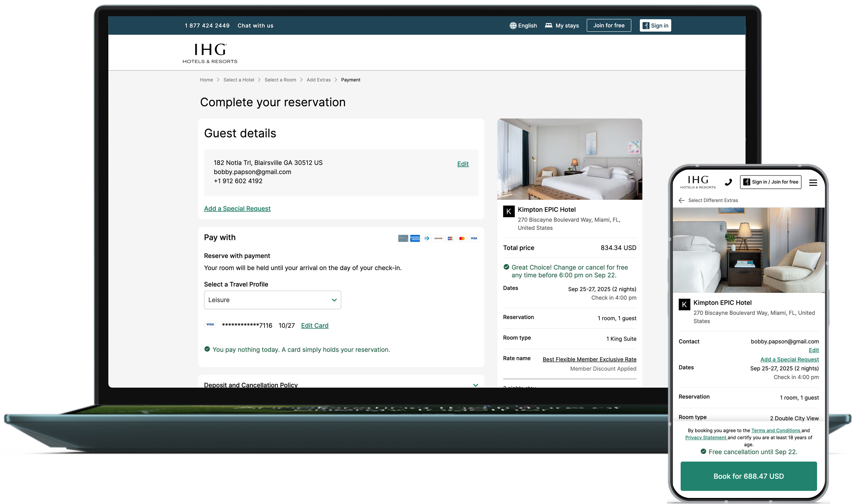
Task: Click the 182 Notla Trl address line
Action: (268, 163)
